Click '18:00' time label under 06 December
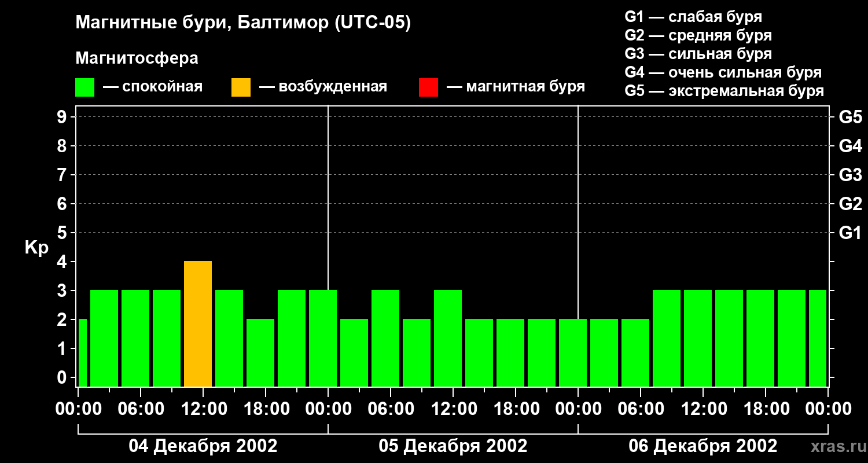The width and height of the screenshot is (868, 463). click(x=766, y=409)
